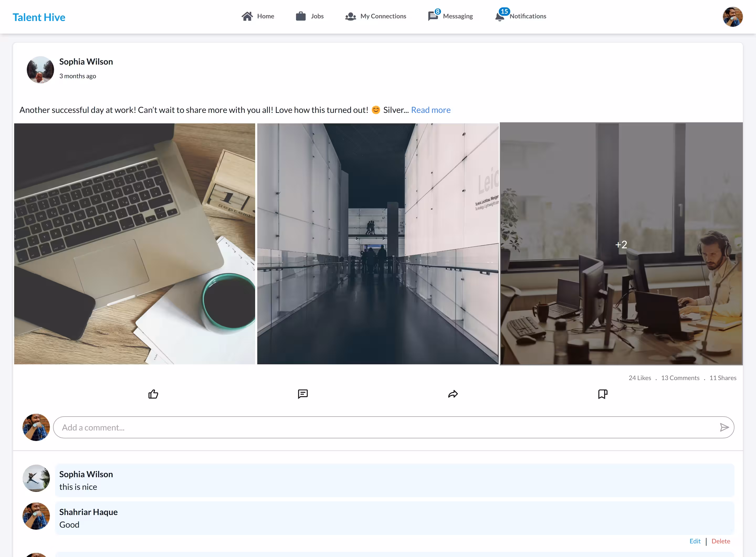Click the Jobs briefcase icon
The image size is (756, 557).
click(301, 16)
